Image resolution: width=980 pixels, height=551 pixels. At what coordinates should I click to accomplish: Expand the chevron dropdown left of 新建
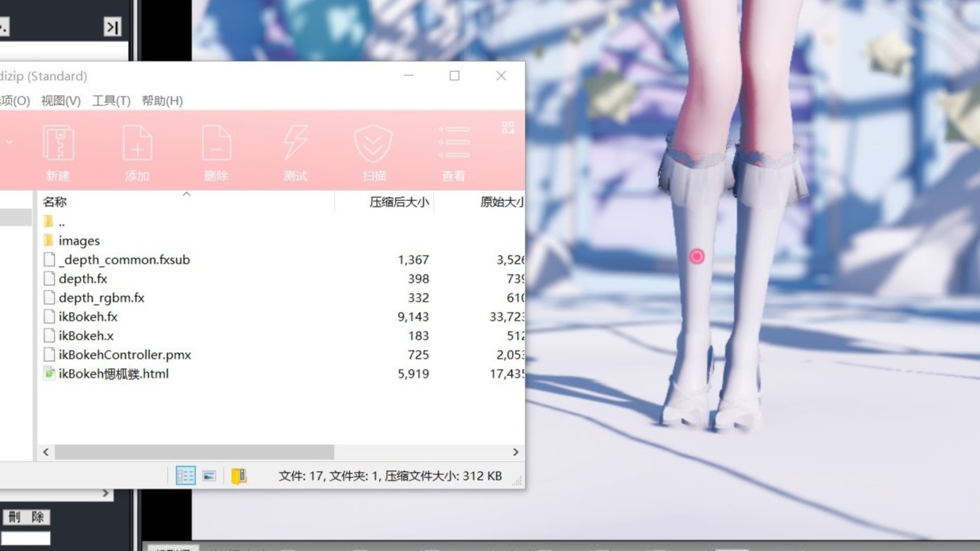[x=9, y=142]
